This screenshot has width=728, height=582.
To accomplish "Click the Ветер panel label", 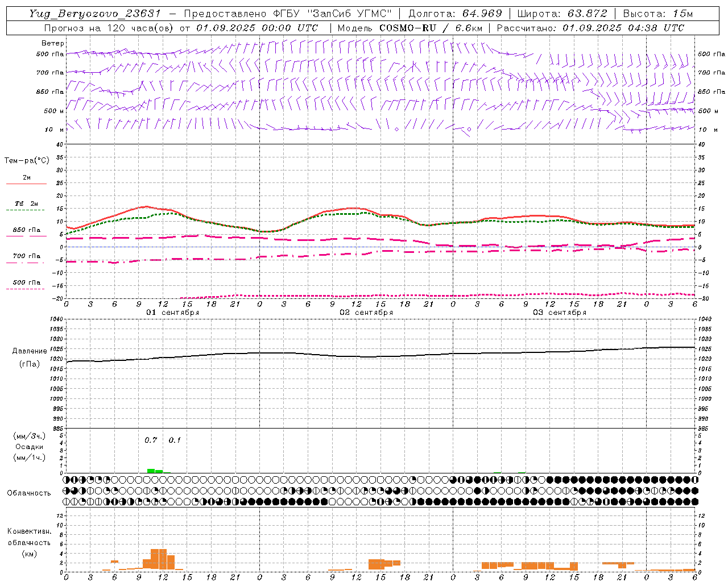I will [x=53, y=43].
